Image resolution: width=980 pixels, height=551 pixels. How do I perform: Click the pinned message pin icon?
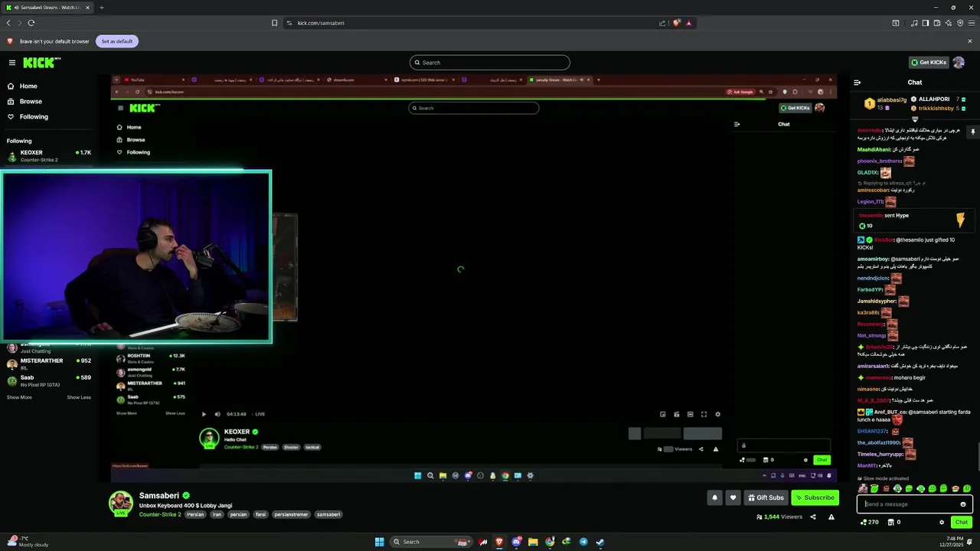[x=972, y=132]
